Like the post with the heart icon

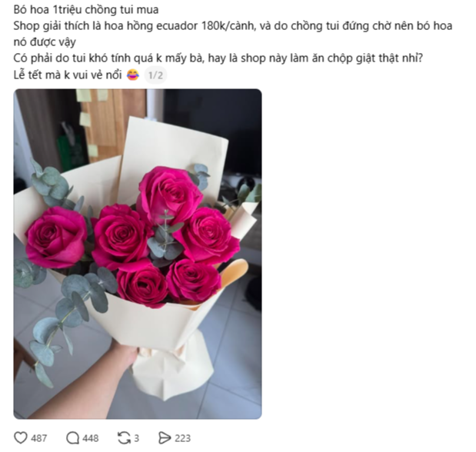click(21, 438)
